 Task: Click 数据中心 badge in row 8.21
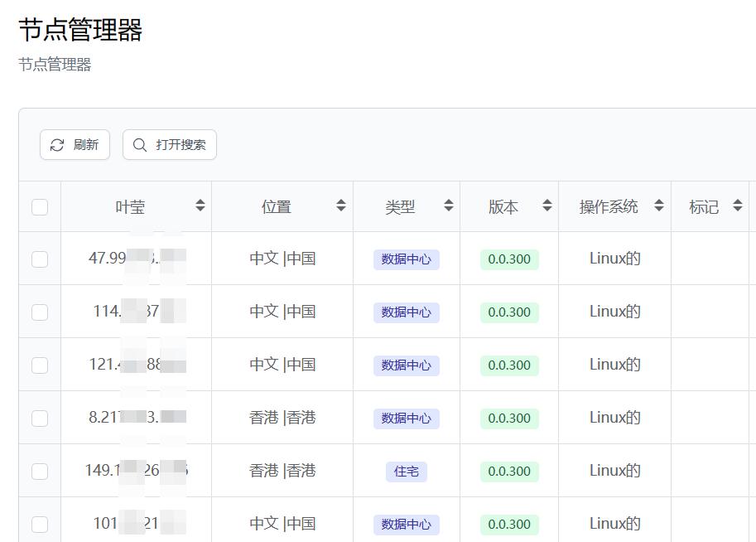(x=406, y=419)
